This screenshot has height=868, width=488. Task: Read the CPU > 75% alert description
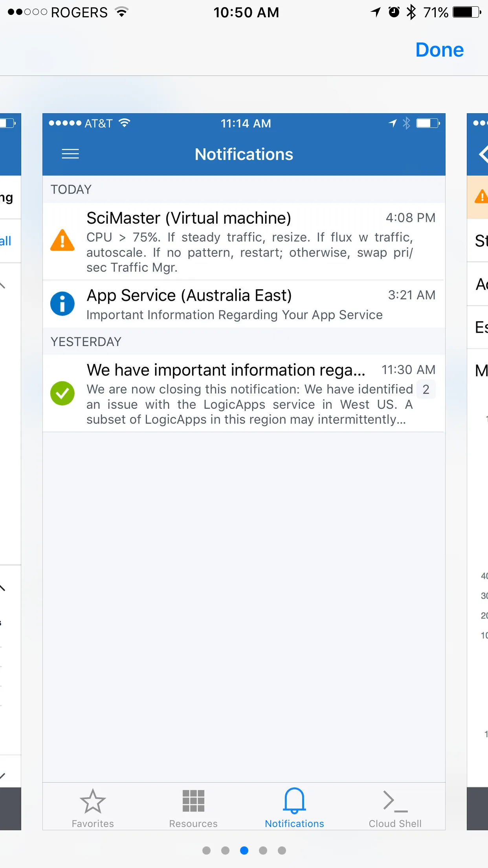coord(250,252)
